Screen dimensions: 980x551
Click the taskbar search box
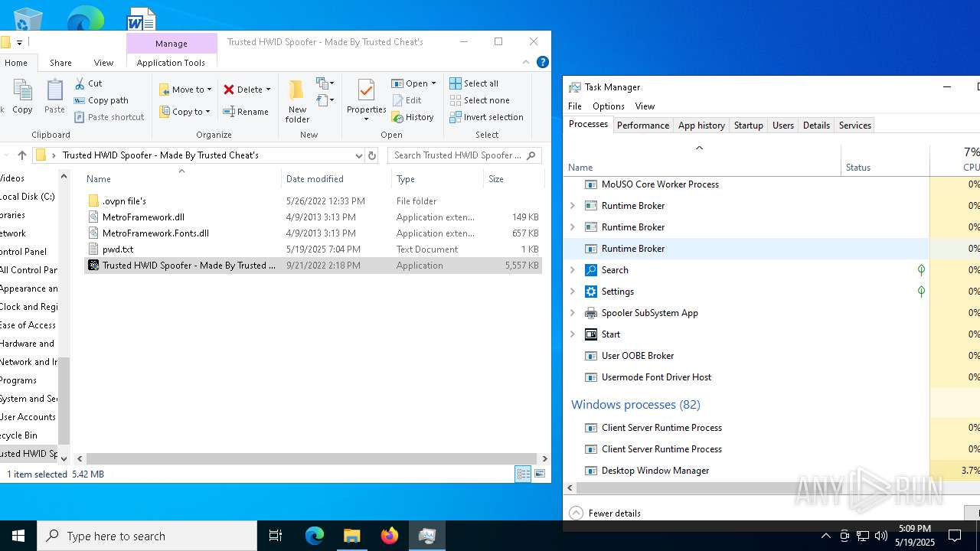[x=147, y=536]
